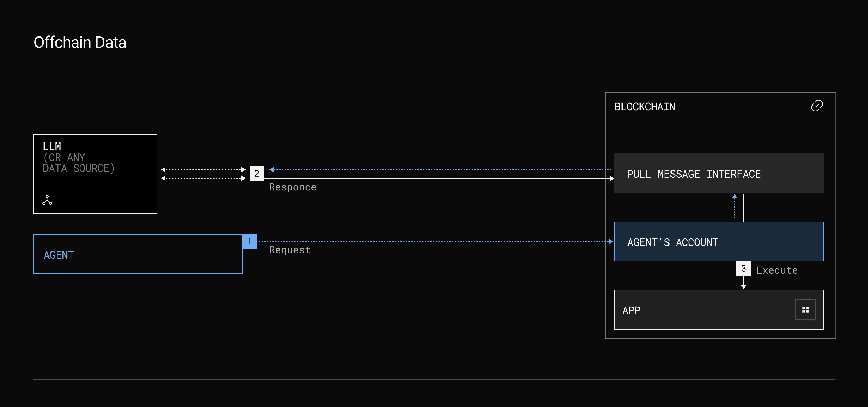Click the four-square grid icon in APP box

point(805,310)
